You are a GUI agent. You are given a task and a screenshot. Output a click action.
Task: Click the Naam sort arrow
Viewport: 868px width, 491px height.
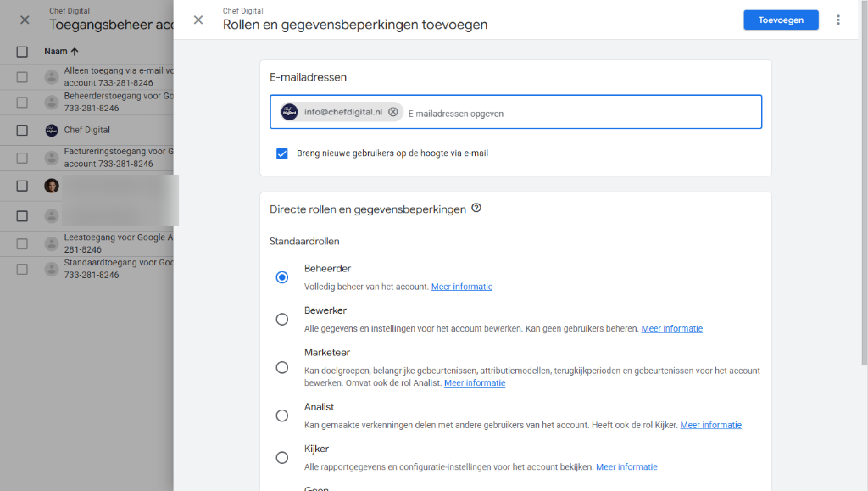click(x=75, y=52)
